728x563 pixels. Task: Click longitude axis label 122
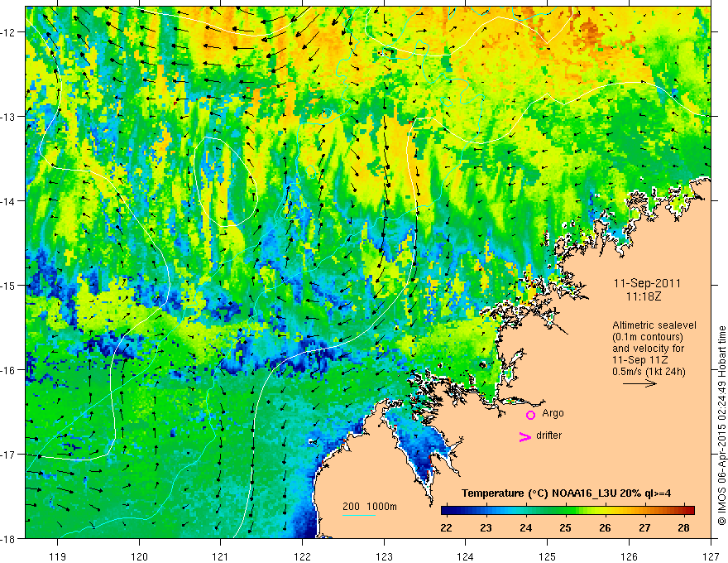pos(302,556)
